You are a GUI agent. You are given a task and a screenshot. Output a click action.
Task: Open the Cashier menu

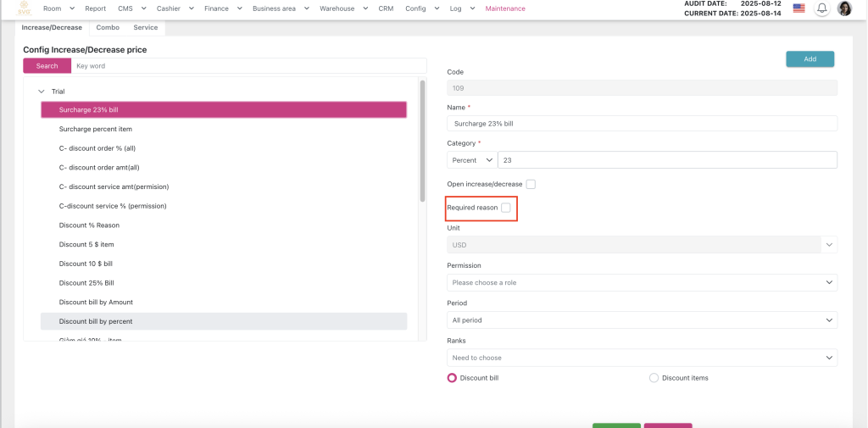point(175,8)
